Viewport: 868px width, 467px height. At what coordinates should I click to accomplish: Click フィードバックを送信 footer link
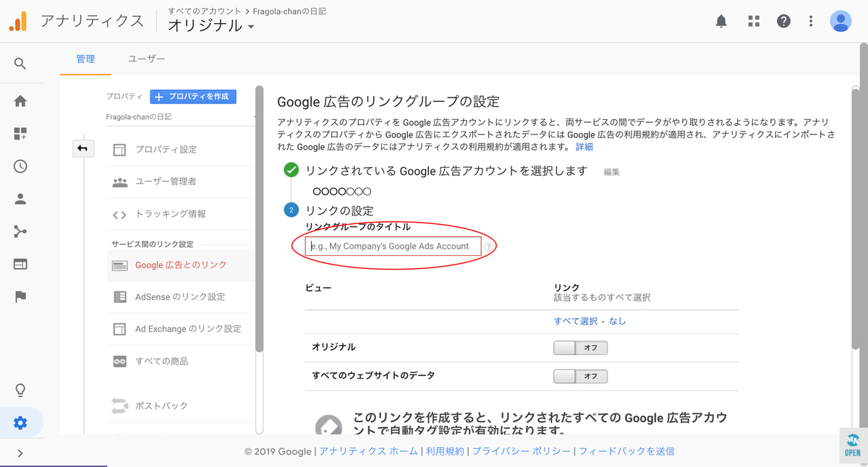pos(626,451)
